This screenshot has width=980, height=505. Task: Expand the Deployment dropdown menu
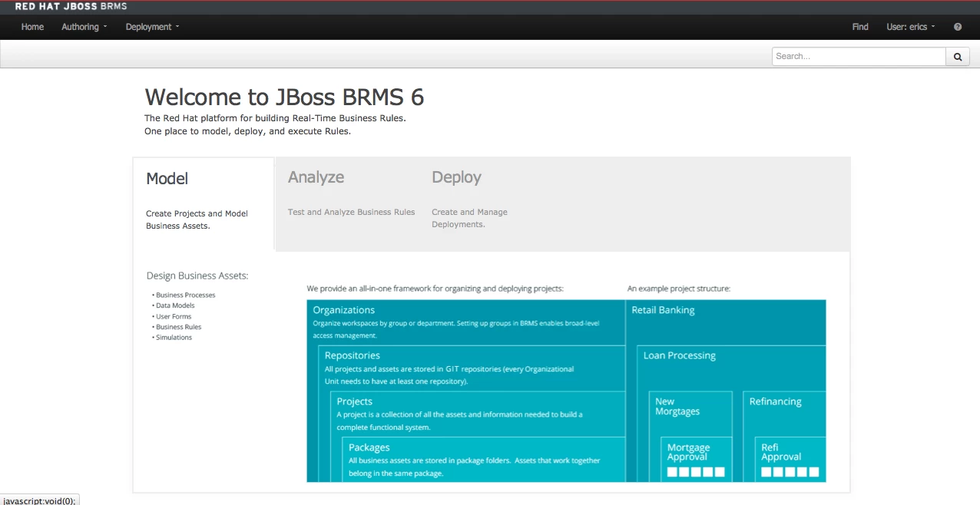coord(152,27)
